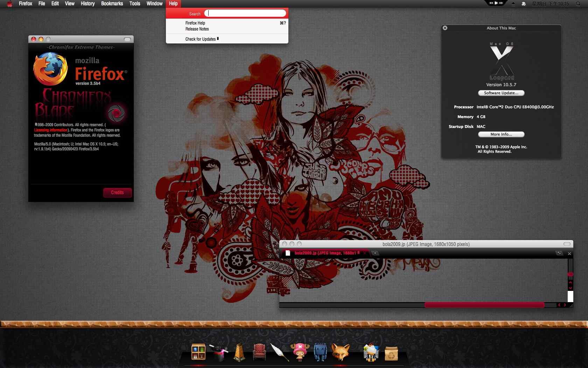Click the eject icon in menu bar
Viewport: 588px width, 368px height.
[513, 4]
